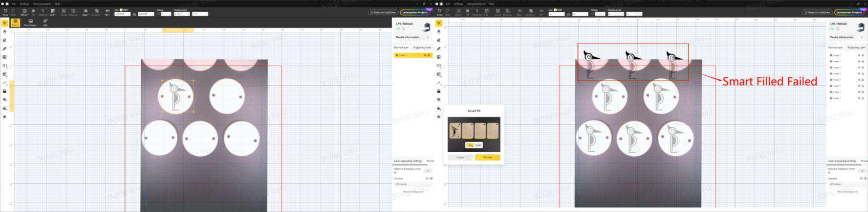Open the Settings menu in left window

tap(24, 3)
